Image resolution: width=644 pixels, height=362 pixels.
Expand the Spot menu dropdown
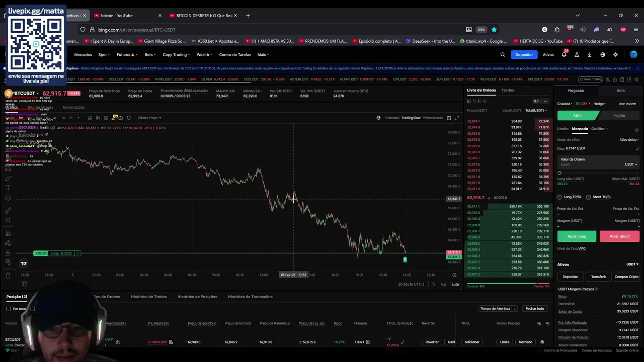pyautogui.click(x=104, y=55)
